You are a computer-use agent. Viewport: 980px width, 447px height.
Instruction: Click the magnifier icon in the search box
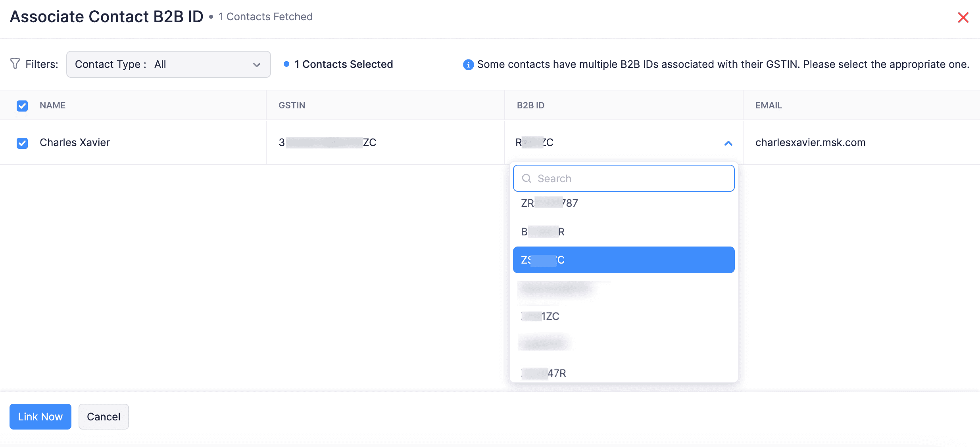coord(526,178)
